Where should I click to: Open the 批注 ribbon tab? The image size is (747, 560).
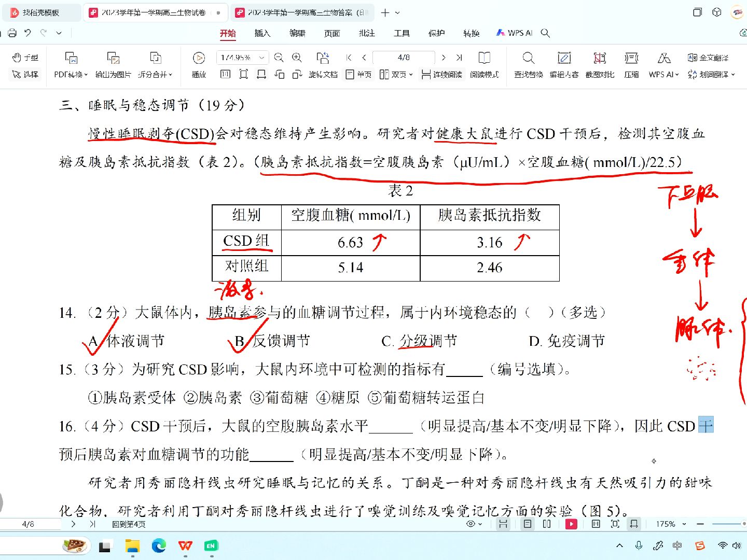click(x=367, y=33)
